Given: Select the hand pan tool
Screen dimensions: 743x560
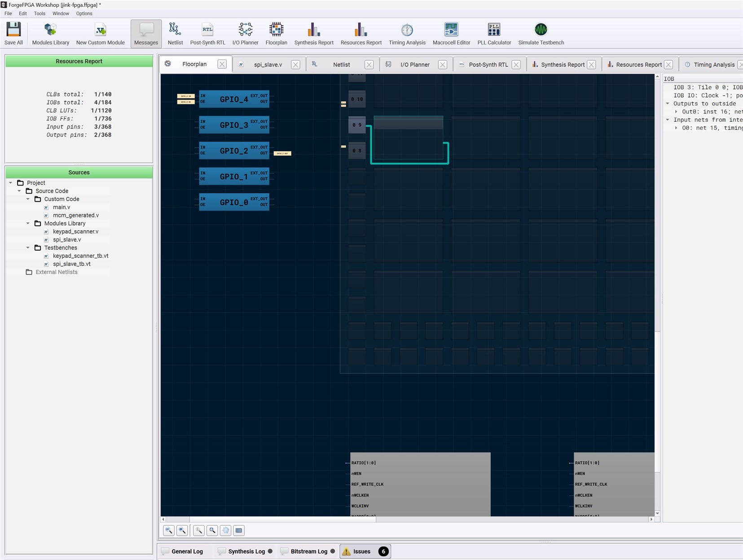Looking at the screenshot, I should click(225, 530).
